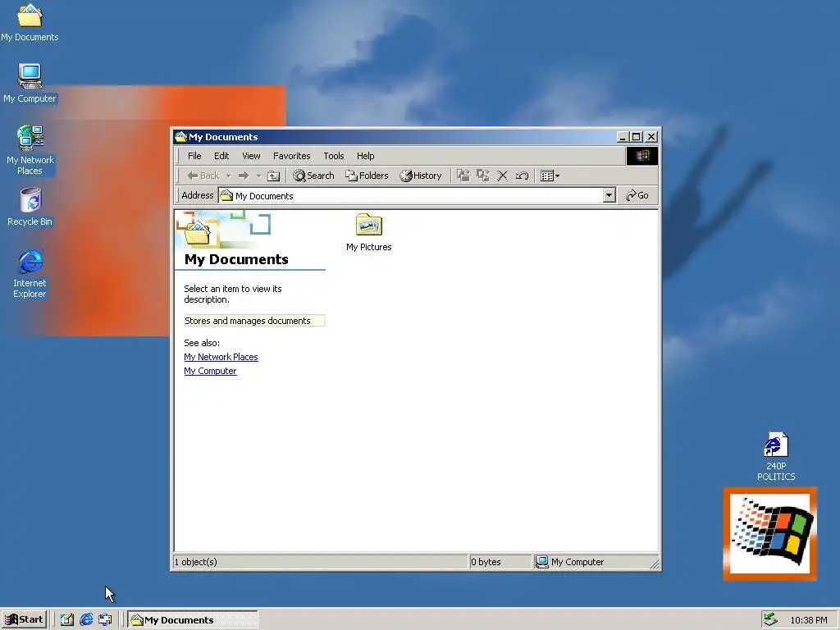This screenshot has width=840, height=630.
Task: Open the Favorites menu
Action: click(291, 156)
